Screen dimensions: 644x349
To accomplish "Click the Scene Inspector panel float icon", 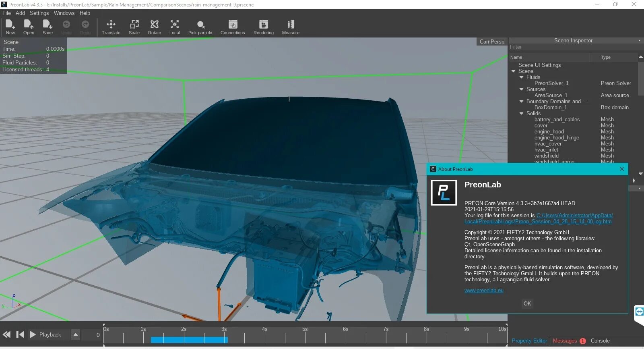I will pos(639,40).
